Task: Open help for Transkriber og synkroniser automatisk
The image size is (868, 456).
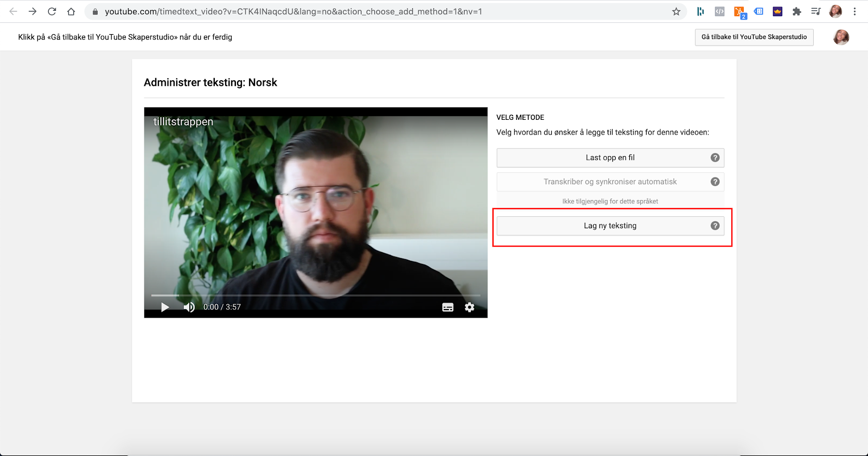Action: (x=715, y=182)
